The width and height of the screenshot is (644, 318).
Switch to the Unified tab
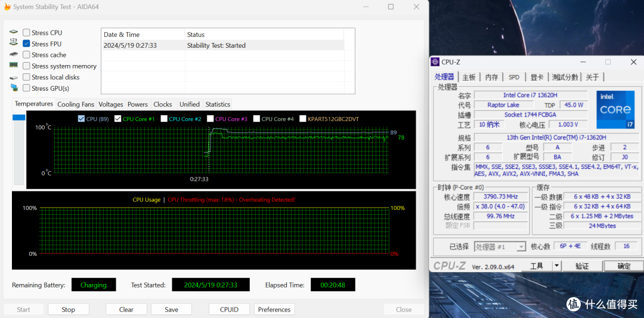click(x=190, y=104)
